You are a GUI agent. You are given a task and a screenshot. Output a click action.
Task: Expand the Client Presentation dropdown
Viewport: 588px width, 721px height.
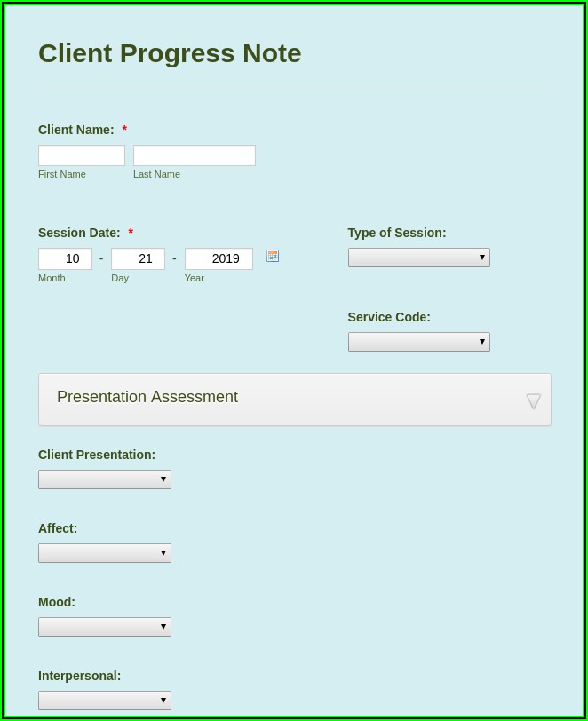105,479
